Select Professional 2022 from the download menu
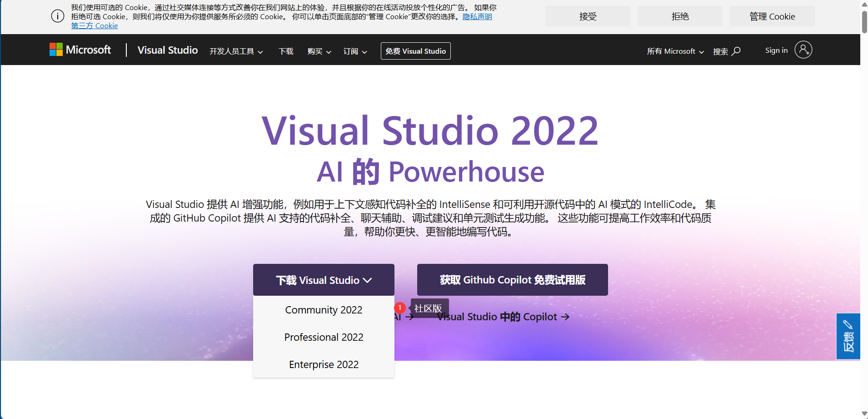This screenshot has width=868, height=419. coord(324,337)
